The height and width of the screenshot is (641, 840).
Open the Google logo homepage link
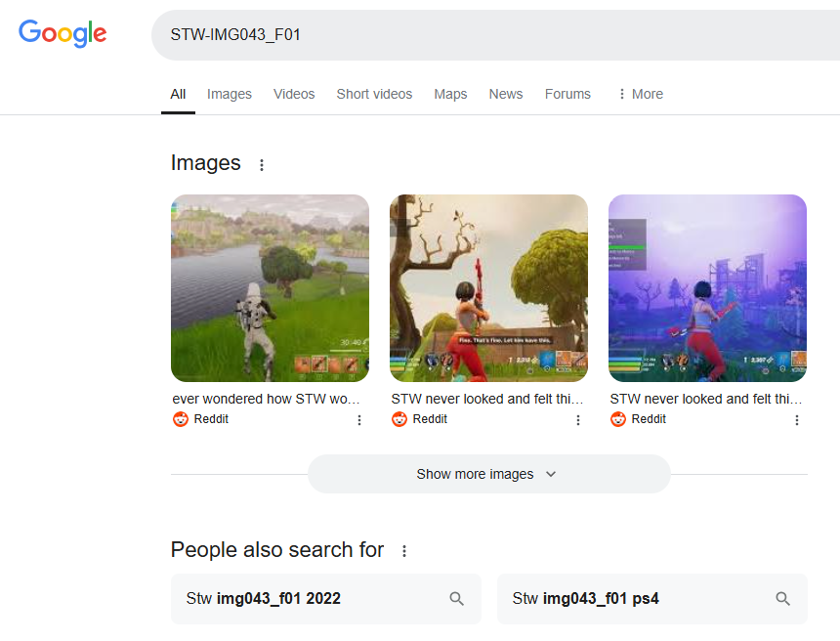pyautogui.click(x=63, y=33)
